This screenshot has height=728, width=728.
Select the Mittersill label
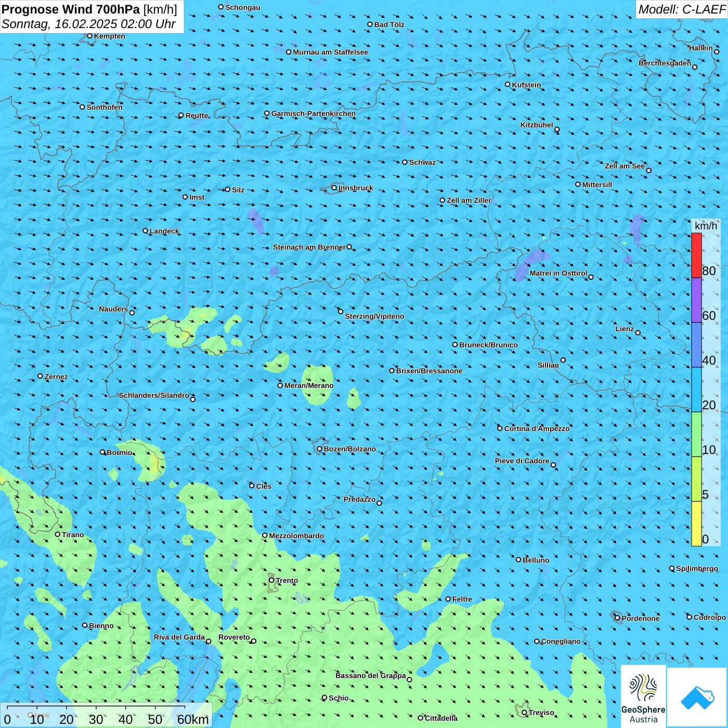click(x=597, y=185)
